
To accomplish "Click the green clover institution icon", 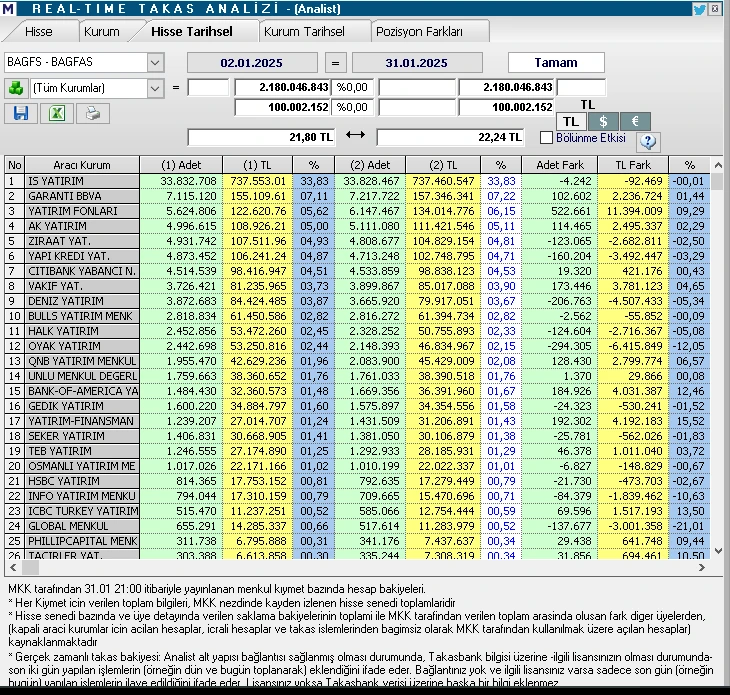I will pos(16,88).
